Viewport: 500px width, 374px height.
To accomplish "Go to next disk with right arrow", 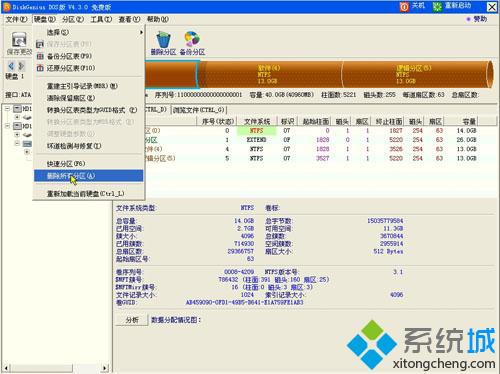I will click(22, 65).
